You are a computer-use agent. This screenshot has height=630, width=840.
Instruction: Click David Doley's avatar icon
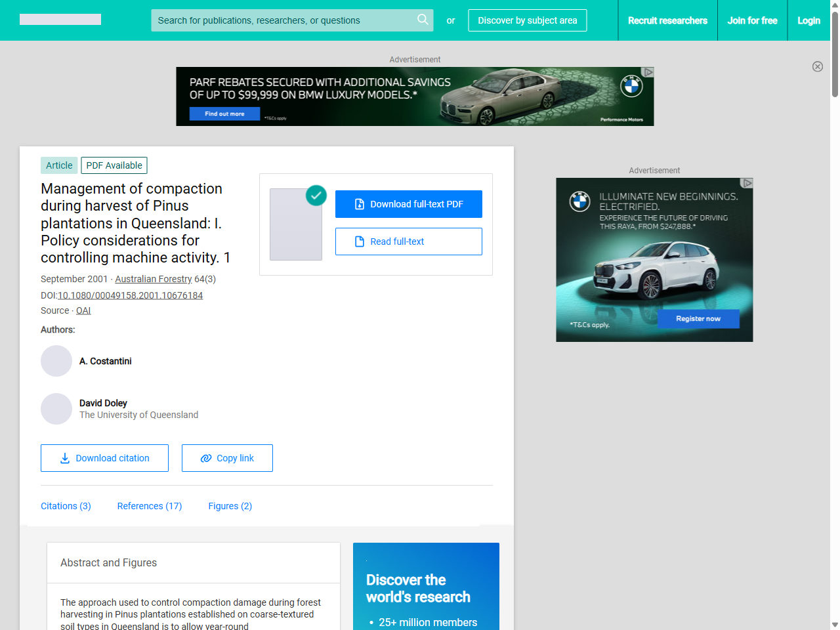click(56, 409)
